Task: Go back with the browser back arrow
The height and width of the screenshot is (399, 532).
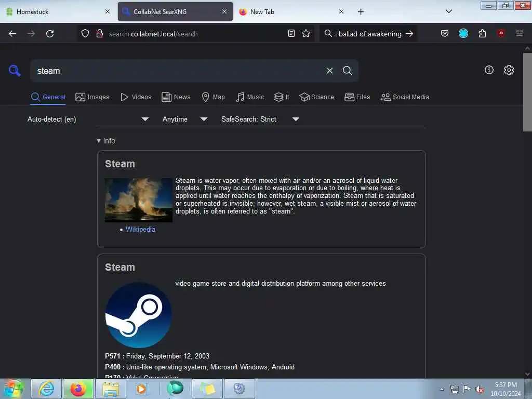Action: [x=12, y=34]
